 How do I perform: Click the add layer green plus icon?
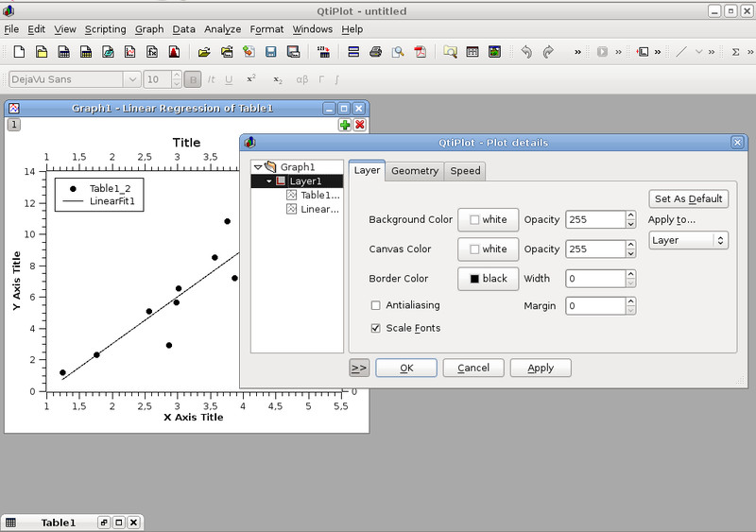345,125
